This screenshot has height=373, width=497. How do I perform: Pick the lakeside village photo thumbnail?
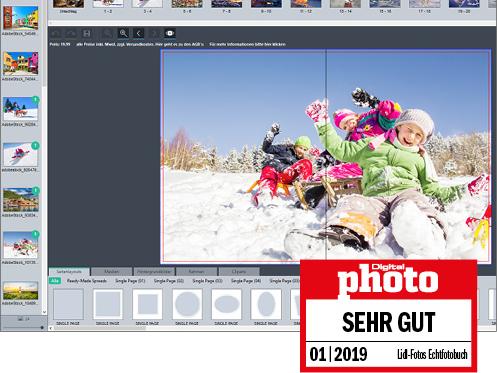(21, 200)
